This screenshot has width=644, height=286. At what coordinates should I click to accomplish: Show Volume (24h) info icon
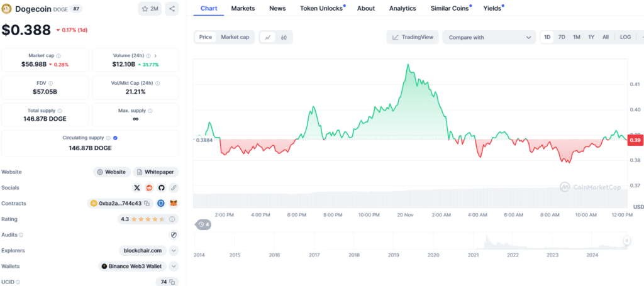[x=148, y=56]
